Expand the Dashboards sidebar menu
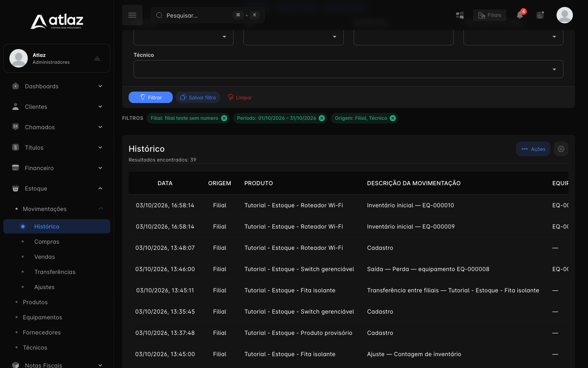The image size is (588, 368). click(x=57, y=86)
